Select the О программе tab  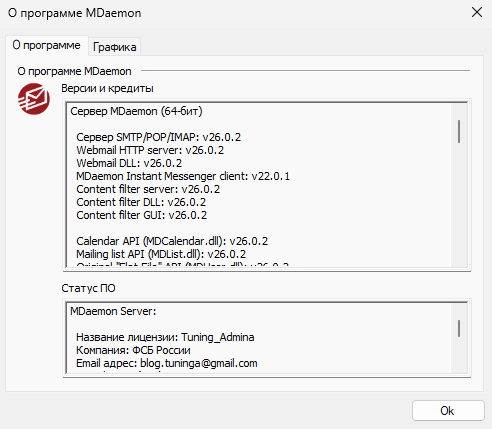pos(47,45)
